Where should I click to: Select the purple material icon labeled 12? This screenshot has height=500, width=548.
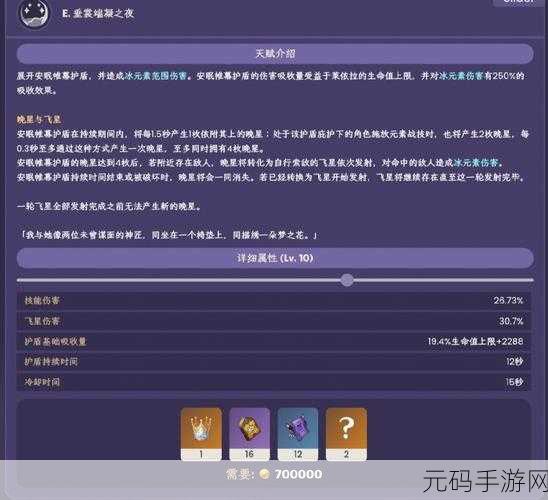coord(298,434)
